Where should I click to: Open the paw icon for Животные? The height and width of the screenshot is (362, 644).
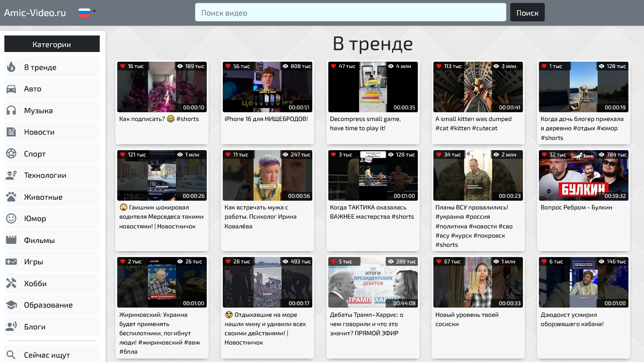(x=11, y=197)
